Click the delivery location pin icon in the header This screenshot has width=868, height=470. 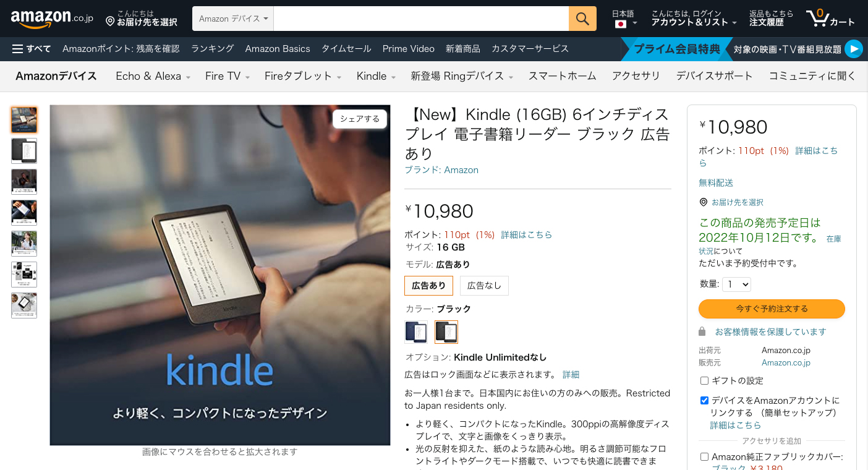[x=110, y=21]
